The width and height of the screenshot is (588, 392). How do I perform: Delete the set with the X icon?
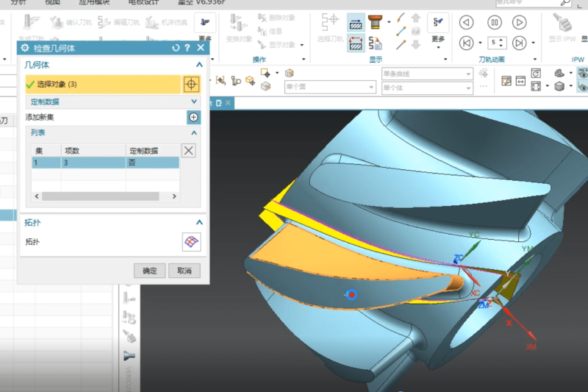(189, 151)
